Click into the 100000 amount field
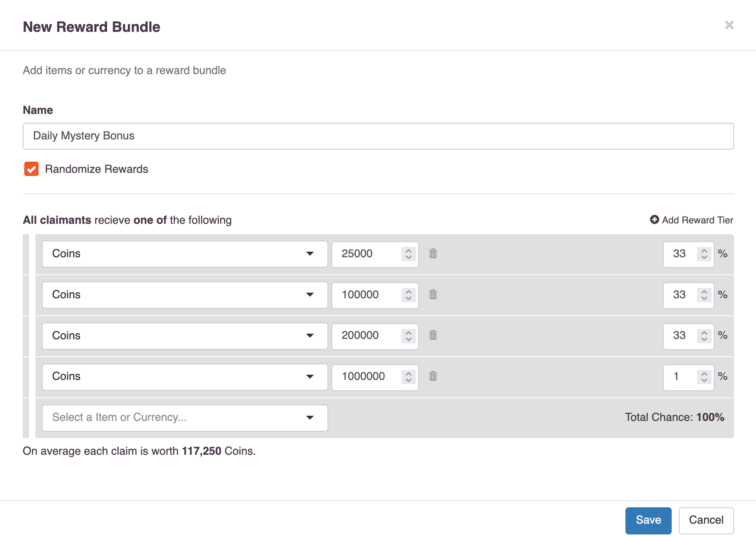756x536 pixels. pos(366,295)
